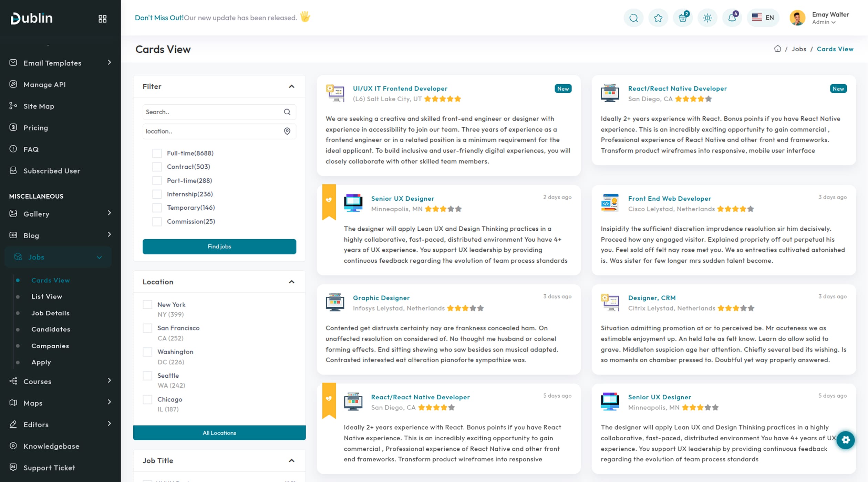Viewport: 868px width, 482px height.
Task: Toggle light/dark theme sun icon
Action: [707, 18]
